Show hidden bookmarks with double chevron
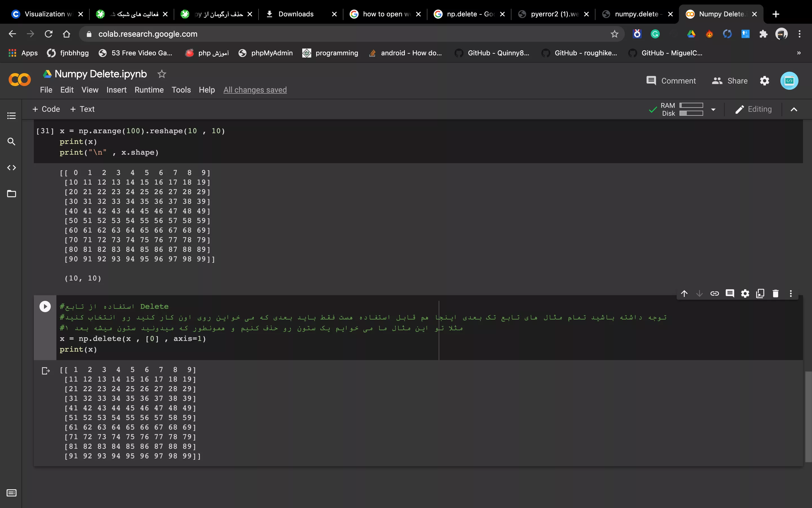Screen dimensions: 812x508 (799, 53)
